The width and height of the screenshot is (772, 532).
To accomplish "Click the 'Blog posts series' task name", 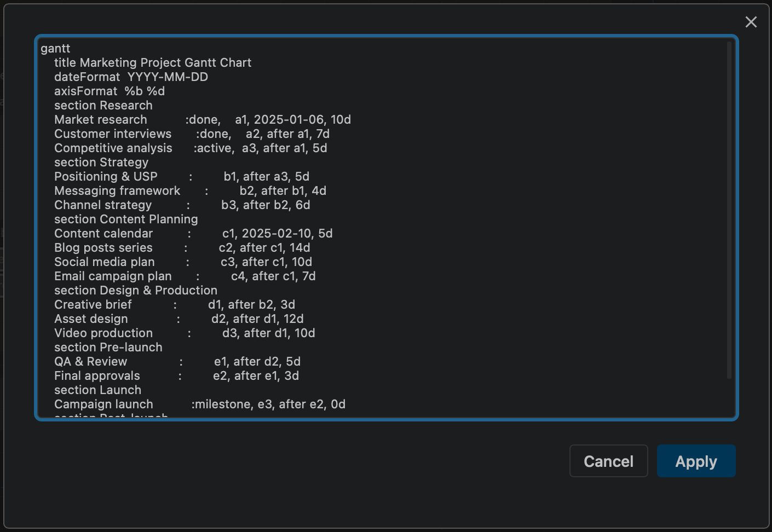I will (x=103, y=248).
